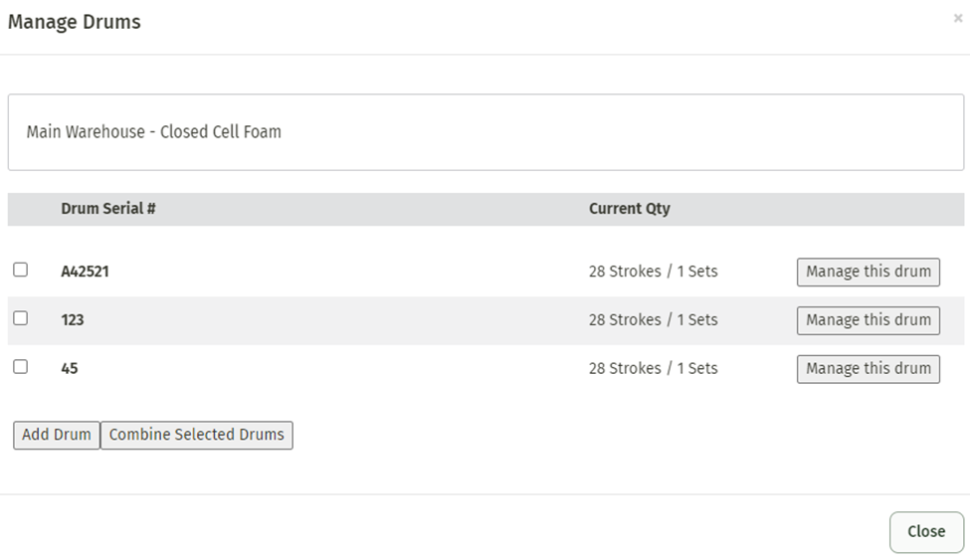The image size is (970, 560).
Task: Open Manage this drum for serial 123
Action: tap(868, 320)
